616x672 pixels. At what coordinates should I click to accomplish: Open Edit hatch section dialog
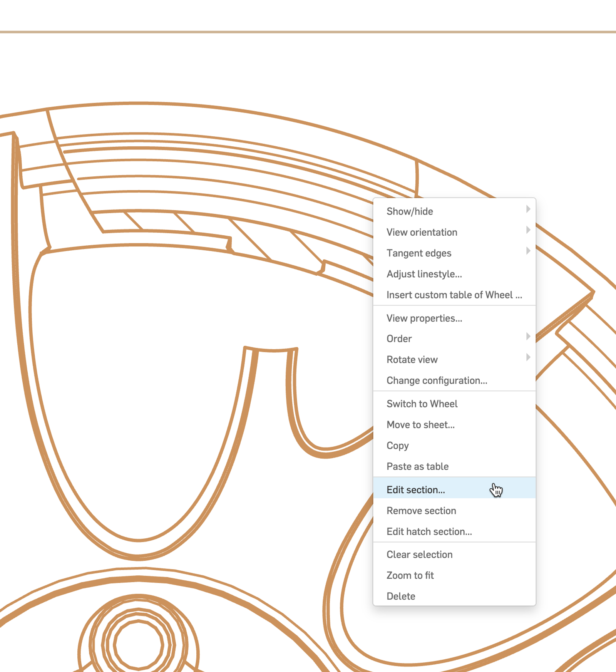[429, 531]
